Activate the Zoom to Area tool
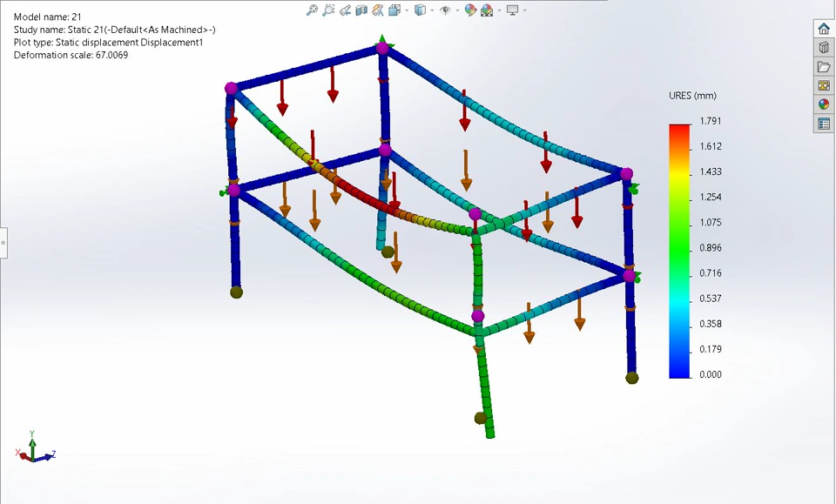The width and height of the screenshot is (836, 504). point(328,10)
